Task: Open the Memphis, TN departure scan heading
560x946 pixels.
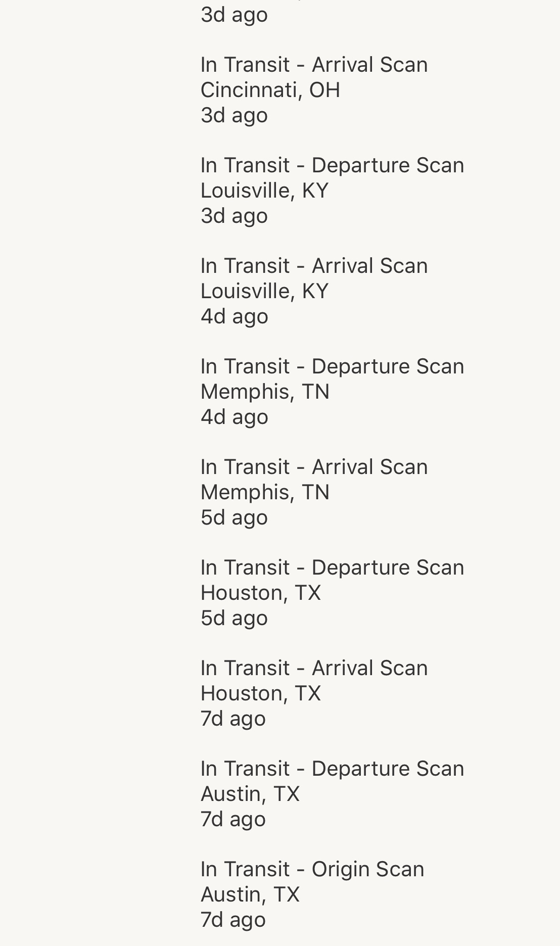Action: (332, 366)
